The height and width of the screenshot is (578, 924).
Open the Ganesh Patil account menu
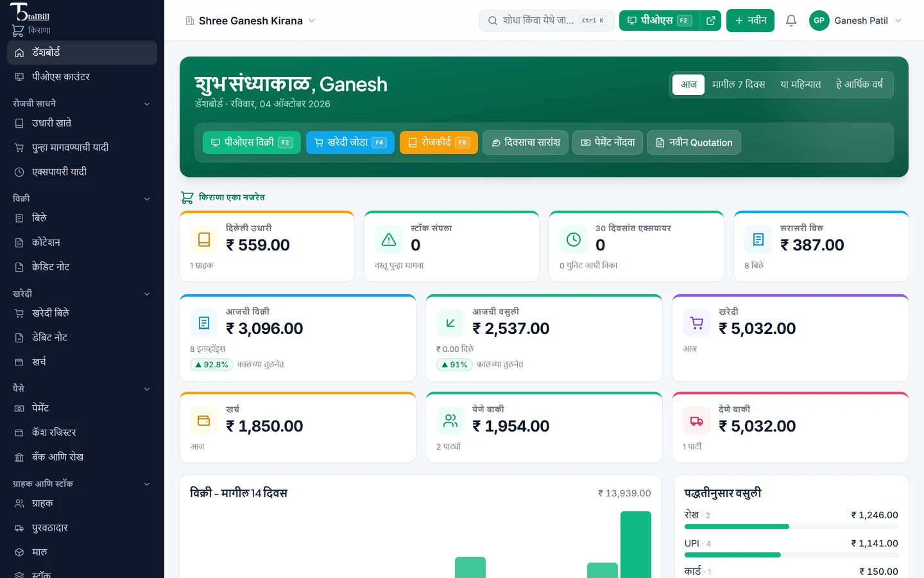[856, 21]
